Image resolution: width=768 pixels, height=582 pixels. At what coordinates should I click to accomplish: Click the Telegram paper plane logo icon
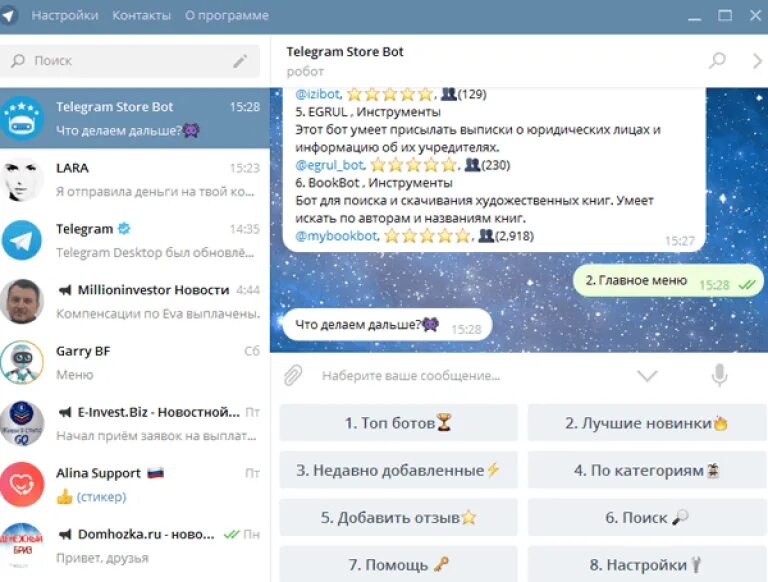pyautogui.click(x=9, y=15)
